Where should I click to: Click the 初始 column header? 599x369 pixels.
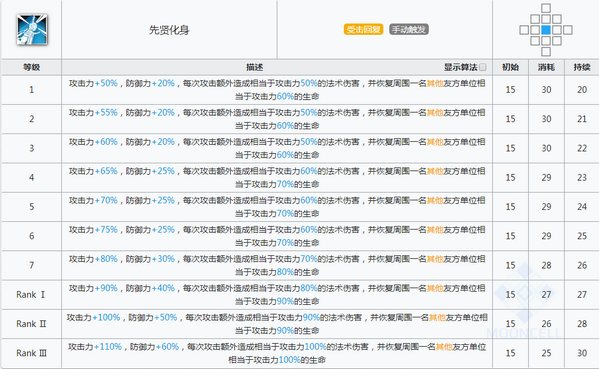tap(510, 67)
